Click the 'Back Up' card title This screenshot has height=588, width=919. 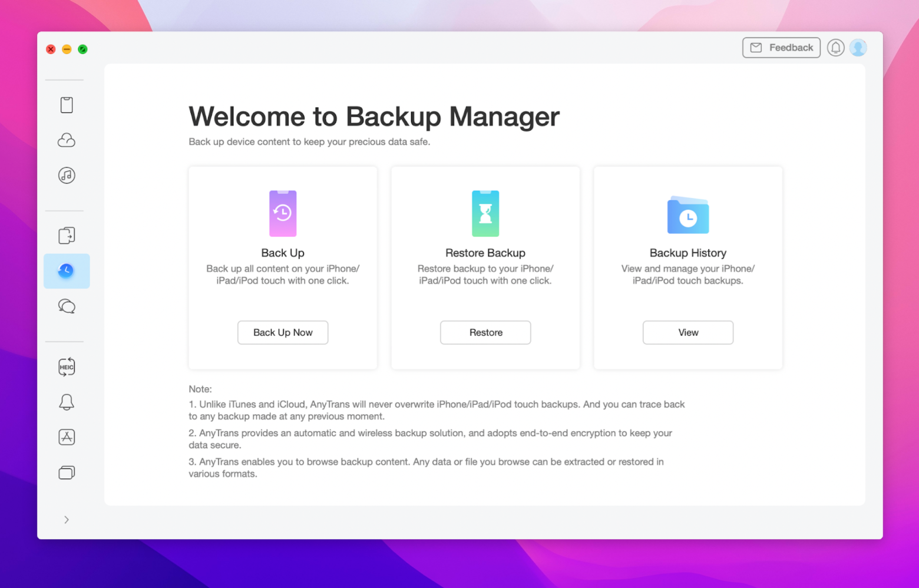click(283, 253)
